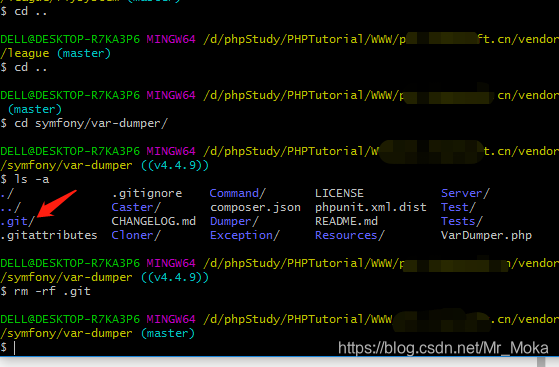Click the final '(master)' branch label
The height and width of the screenshot is (367, 559).
point(168,333)
